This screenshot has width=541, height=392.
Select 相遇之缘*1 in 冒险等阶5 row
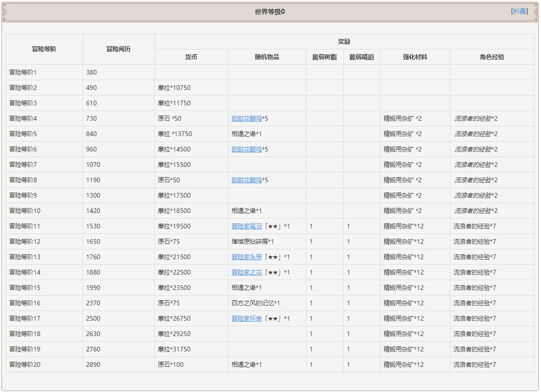[x=246, y=134]
